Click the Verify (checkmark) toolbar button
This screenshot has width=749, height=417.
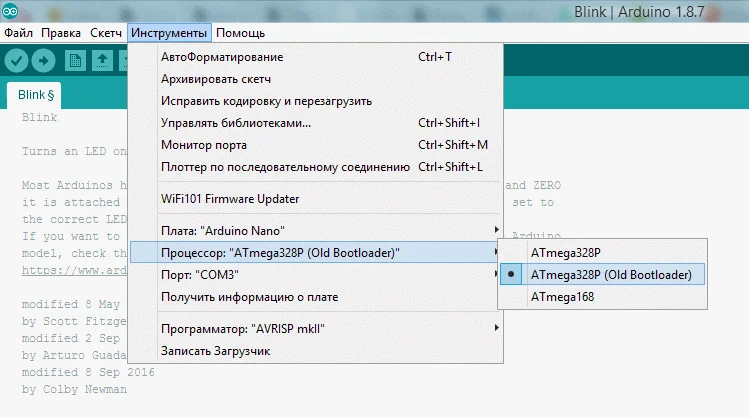click(16, 61)
